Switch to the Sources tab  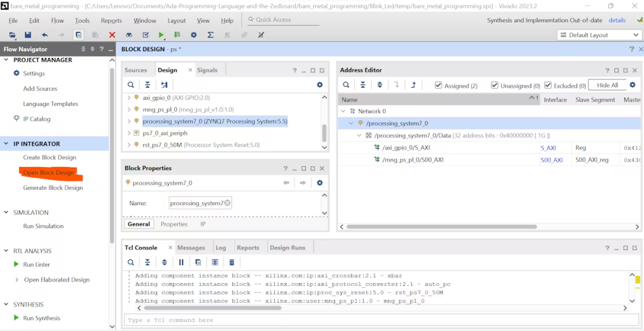pyautogui.click(x=135, y=70)
